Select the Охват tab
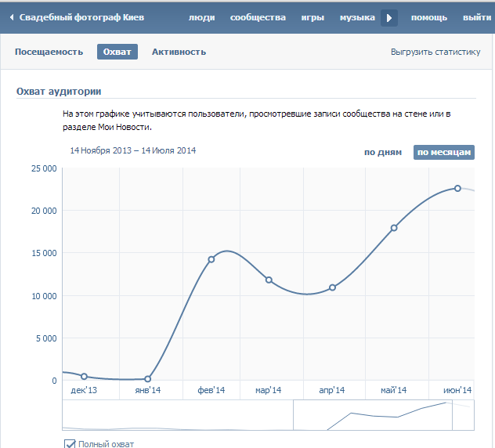This screenshot has height=448, width=495. point(117,52)
